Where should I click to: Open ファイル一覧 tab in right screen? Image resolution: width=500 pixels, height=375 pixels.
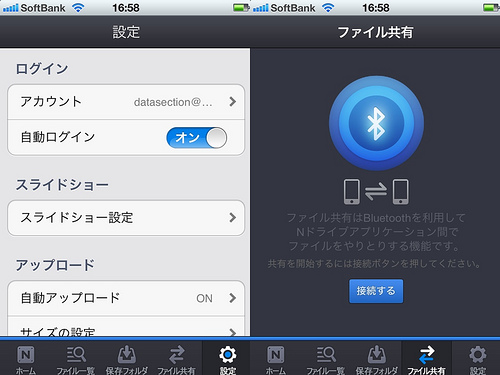(x=326, y=359)
